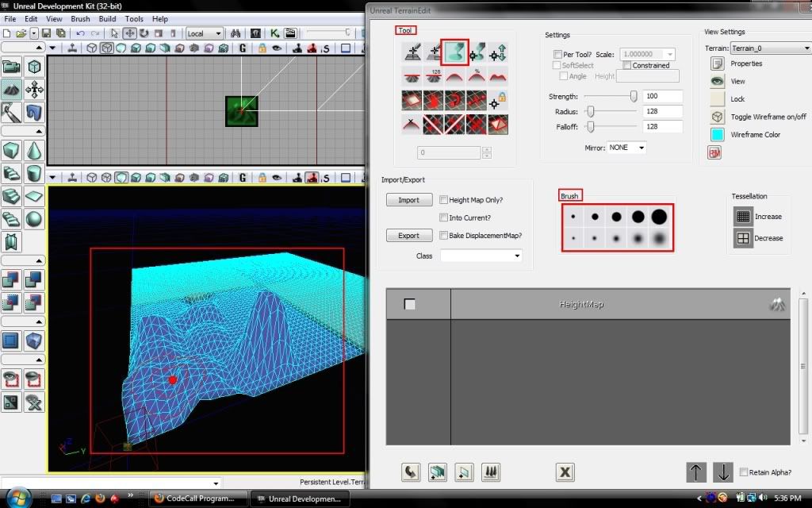Open the Windows Start button
Image resolution: width=812 pixels, height=508 pixels.
click(x=19, y=498)
